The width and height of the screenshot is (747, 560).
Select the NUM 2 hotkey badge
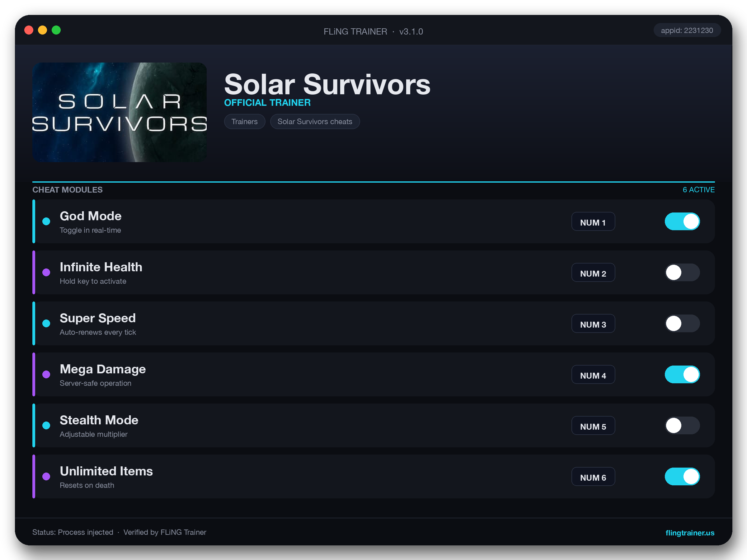[593, 273]
